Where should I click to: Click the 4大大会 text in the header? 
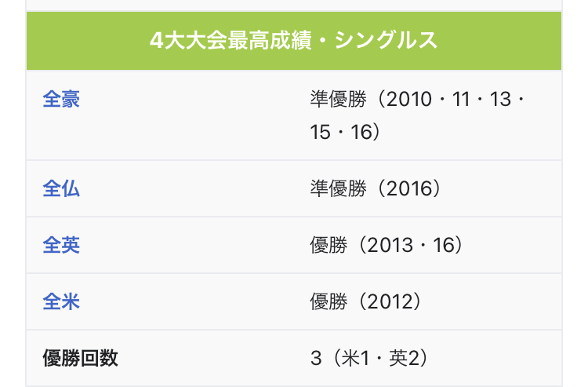click(188, 40)
